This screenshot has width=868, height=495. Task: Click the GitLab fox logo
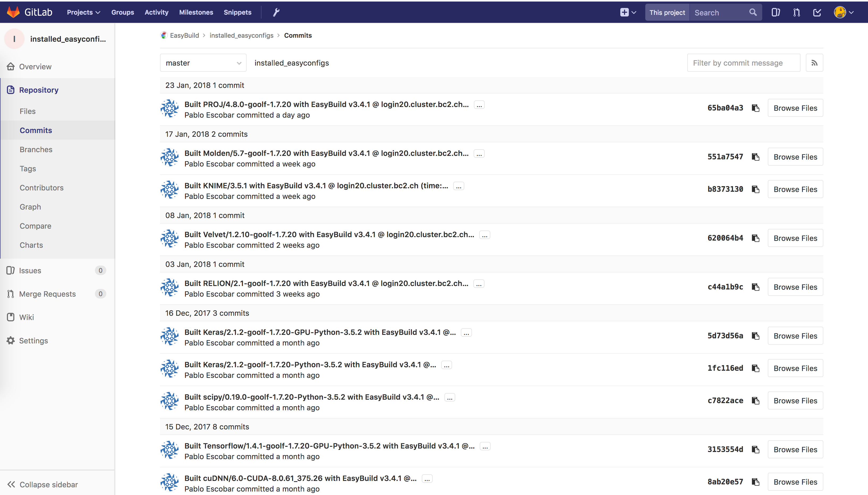pos(13,12)
